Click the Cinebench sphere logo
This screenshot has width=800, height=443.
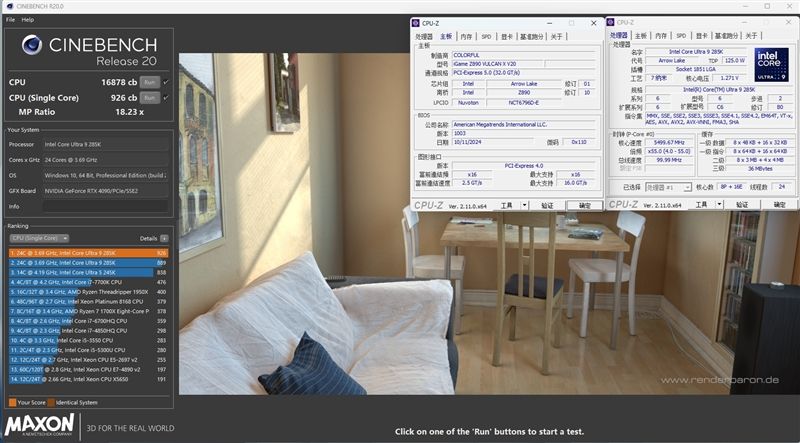click(32, 45)
